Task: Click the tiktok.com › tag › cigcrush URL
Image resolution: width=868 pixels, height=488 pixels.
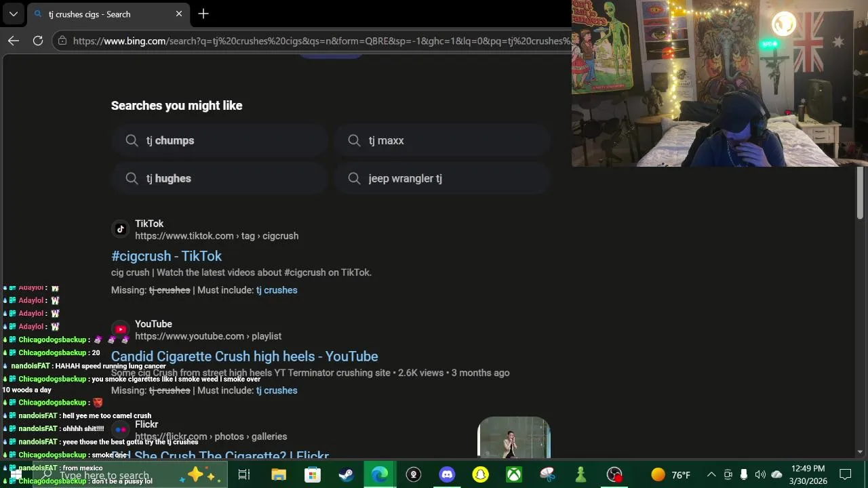Action: (x=216, y=236)
